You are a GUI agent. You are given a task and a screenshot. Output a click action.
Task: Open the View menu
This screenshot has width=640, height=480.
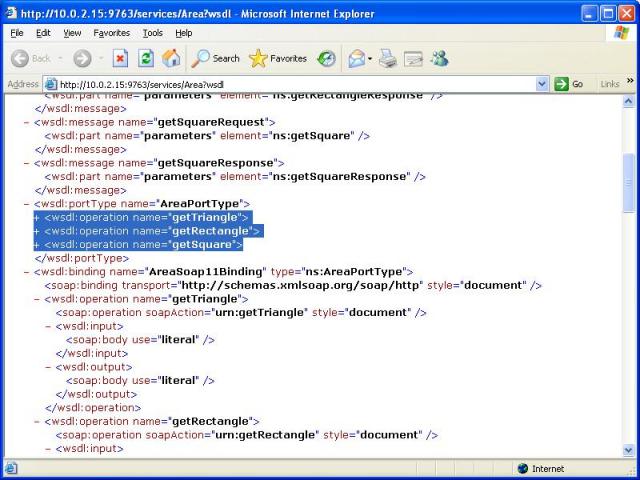(x=72, y=33)
